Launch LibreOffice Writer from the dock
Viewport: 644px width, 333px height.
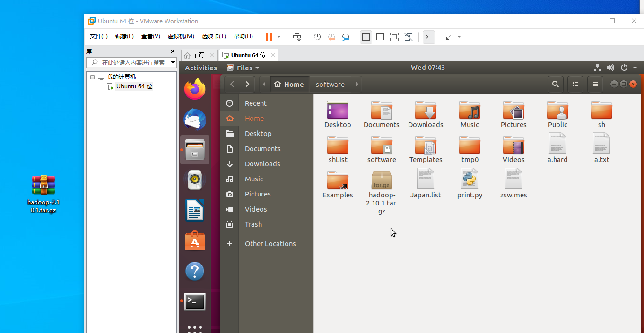(195, 210)
